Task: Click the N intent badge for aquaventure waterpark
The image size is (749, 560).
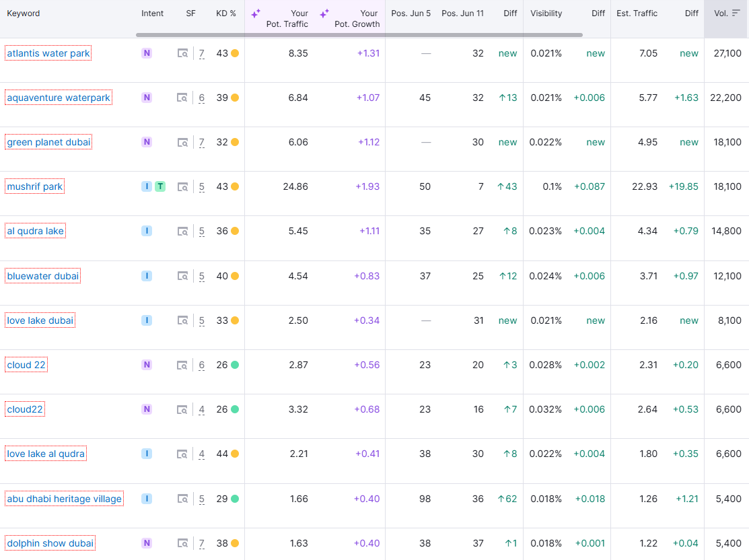Action: pyautogui.click(x=147, y=98)
